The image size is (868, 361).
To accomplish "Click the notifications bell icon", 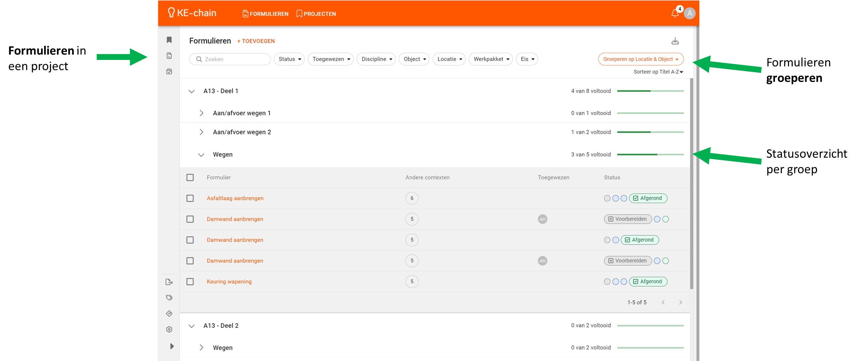I will 675,14.
